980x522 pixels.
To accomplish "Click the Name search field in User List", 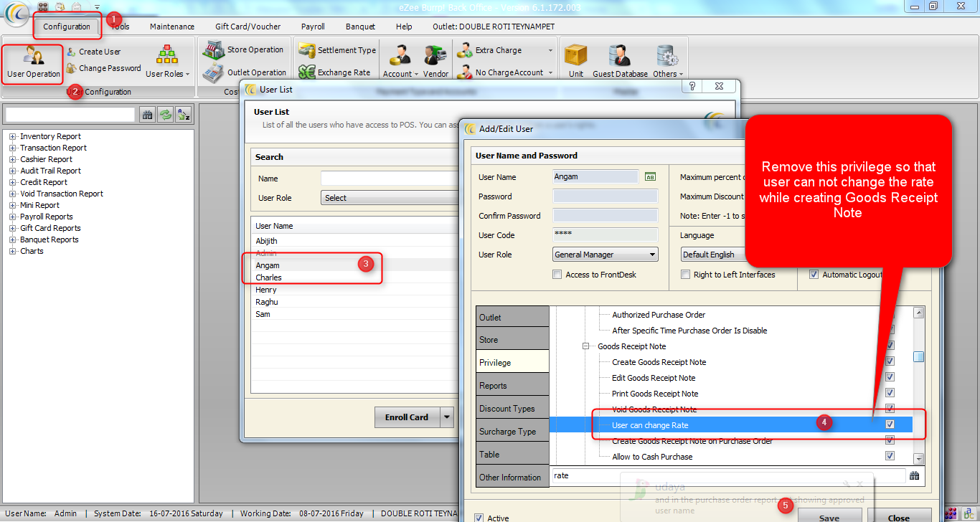I will (390, 179).
